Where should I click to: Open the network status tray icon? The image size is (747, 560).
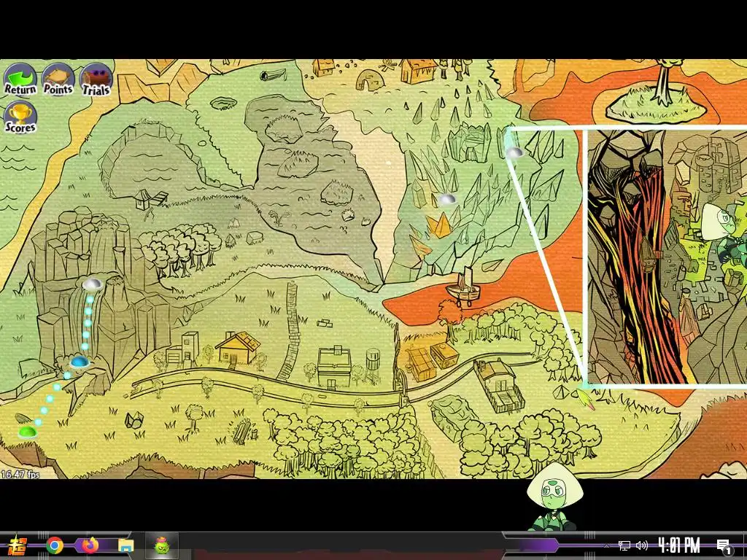(x=624, y=545)
